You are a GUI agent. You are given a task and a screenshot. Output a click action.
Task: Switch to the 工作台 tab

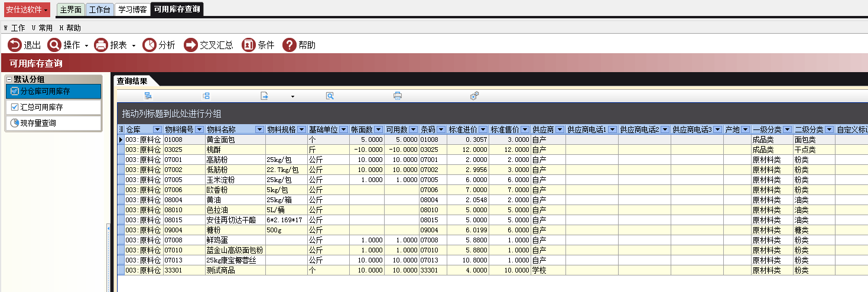tap(99, 9)
